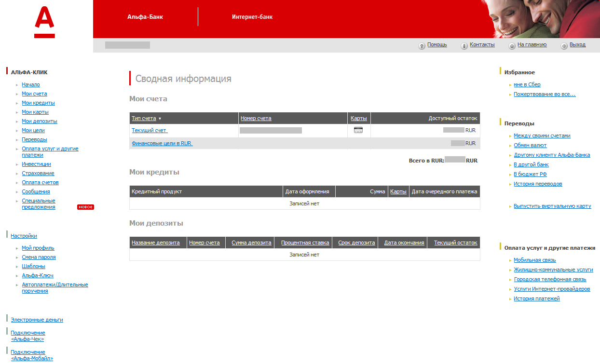Open История переводов link
The image size is (600, 364).
[x=538, y=184]
